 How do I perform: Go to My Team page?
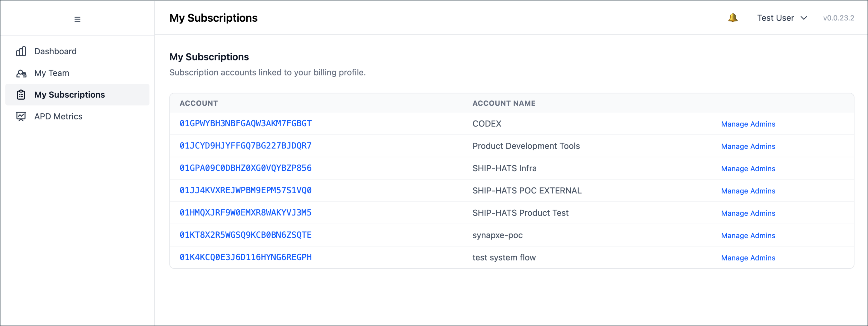click(77, 73)
